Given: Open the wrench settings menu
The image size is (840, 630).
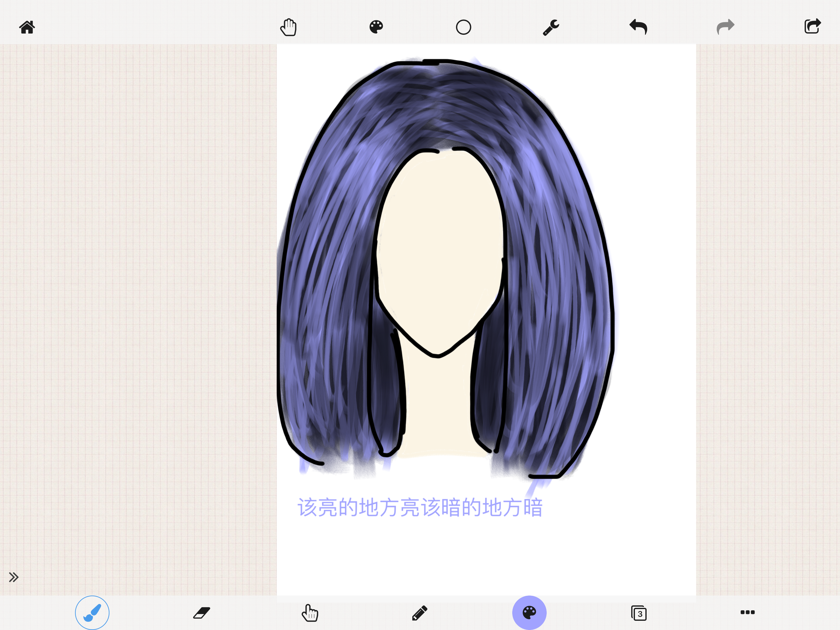Looking at the screenshot, I should coord(551,27).
